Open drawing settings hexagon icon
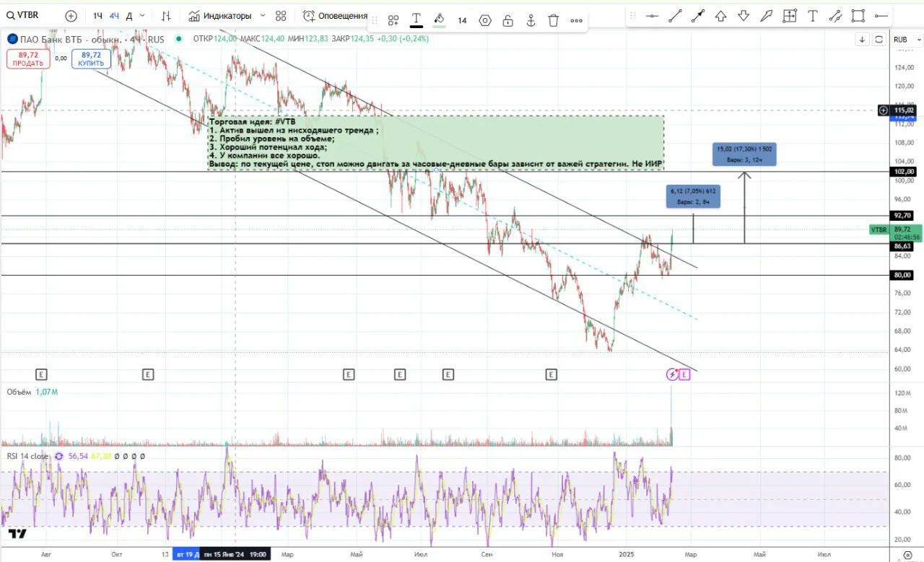The height and width of the screenshot is (562, 924). coord(485,20)
